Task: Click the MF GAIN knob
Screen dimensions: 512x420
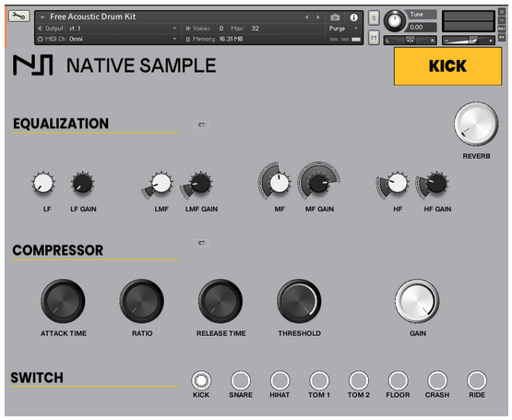Action: (318, 183)
